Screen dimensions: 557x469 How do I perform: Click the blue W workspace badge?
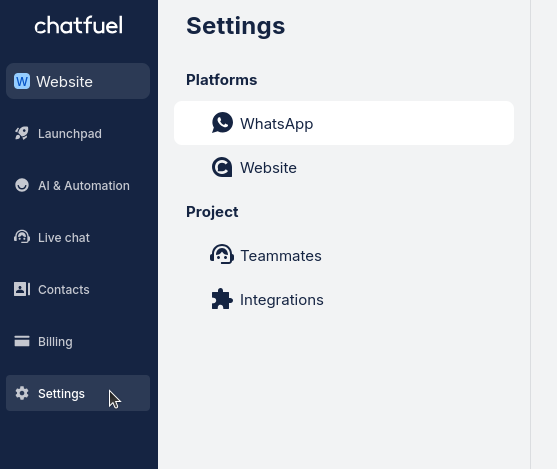coord(22,81)
